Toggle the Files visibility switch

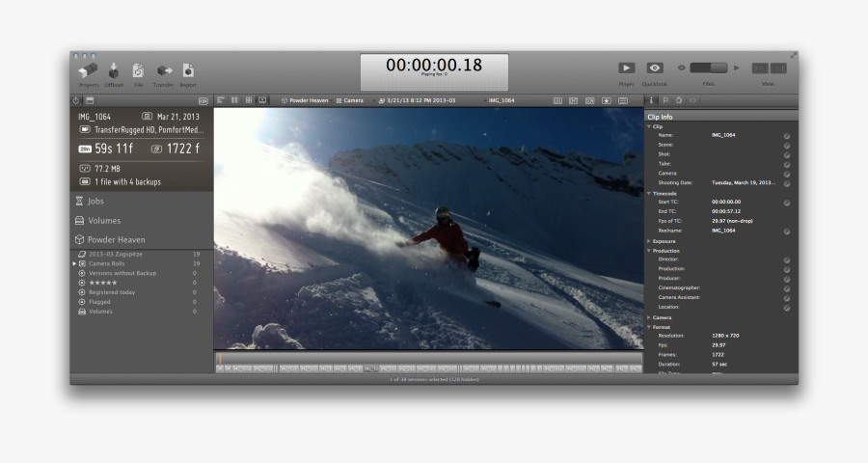pyautogui.click(x=708, y=68)
